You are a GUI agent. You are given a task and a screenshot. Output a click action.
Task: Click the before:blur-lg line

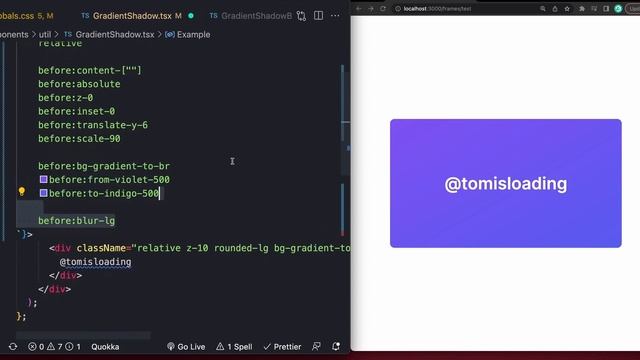click(77, 221)
